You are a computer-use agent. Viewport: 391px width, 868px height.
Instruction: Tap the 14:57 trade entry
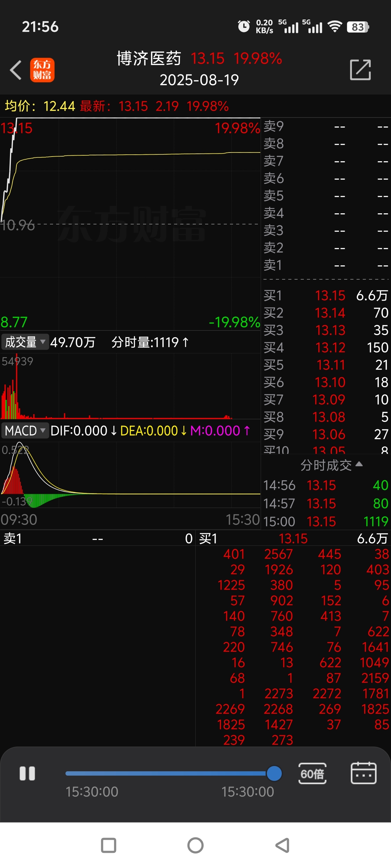326,504
